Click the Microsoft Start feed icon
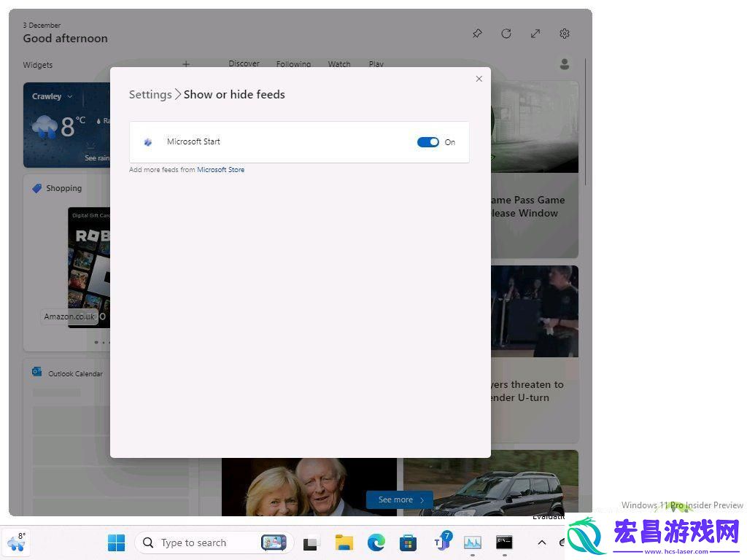747x560 pixels. [147, 142]
